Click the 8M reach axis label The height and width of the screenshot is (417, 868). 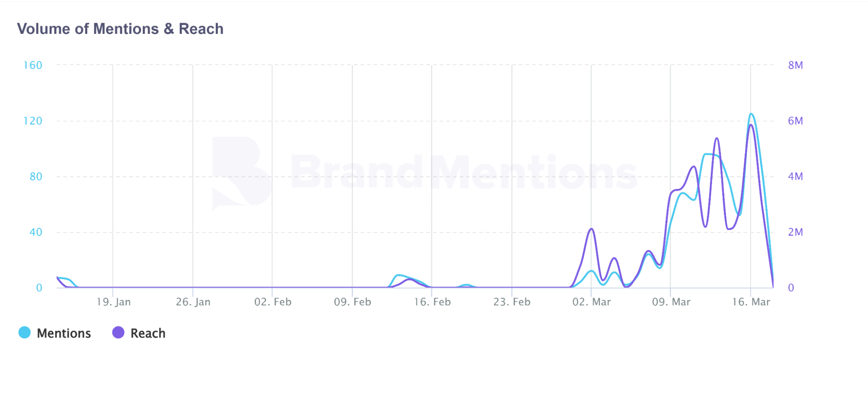795,66
